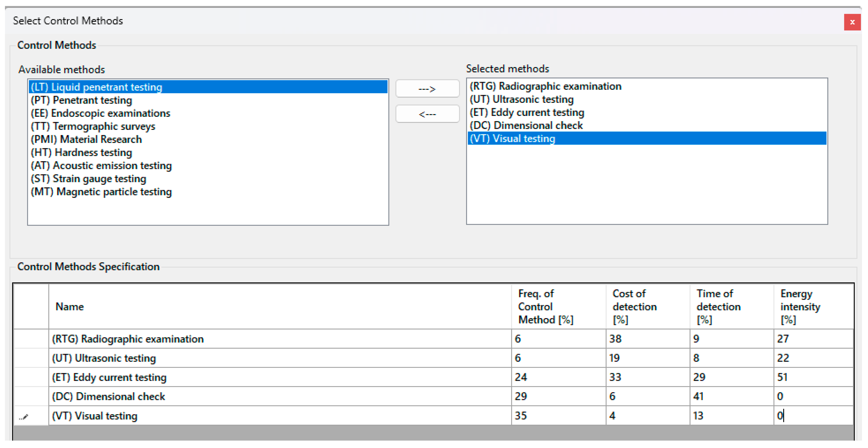Select Penetrant testing in available methods
The height and width of the screenshot is (448, 868).
82,100
